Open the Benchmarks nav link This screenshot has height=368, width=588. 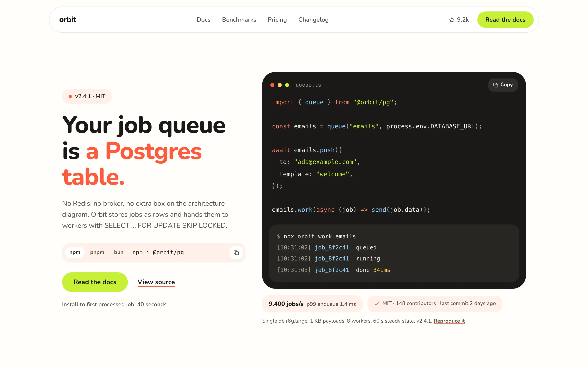click(239, 20)
